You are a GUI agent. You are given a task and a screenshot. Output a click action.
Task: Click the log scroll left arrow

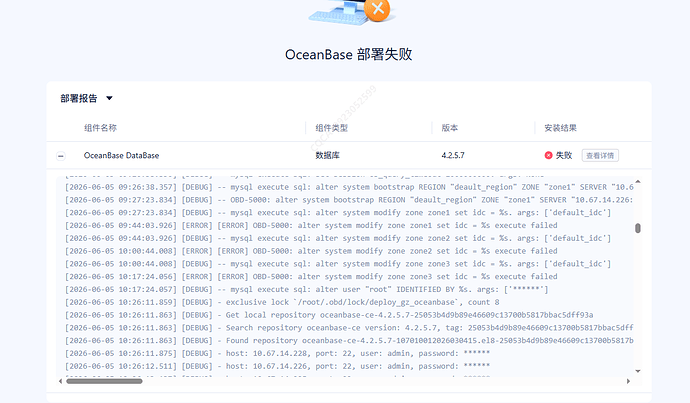(60, 381)
